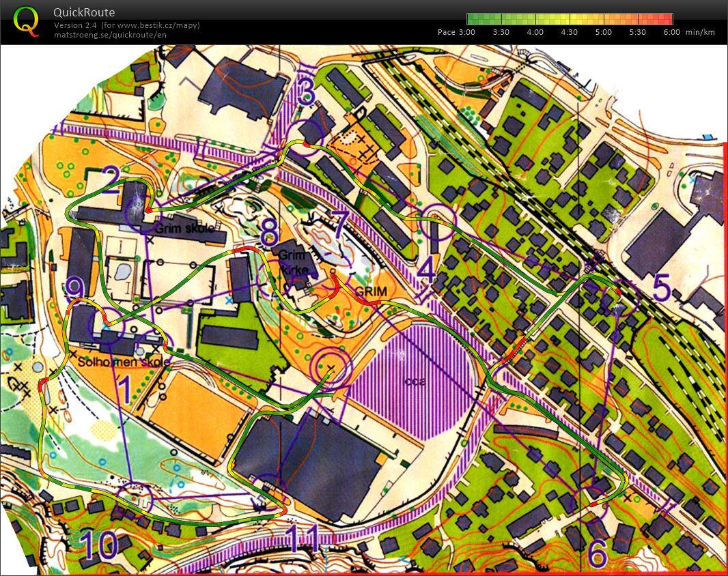This screenshot has height=576, width=728.
Task: Click the control circle above number 4
Action: click(x=437, y=222)
